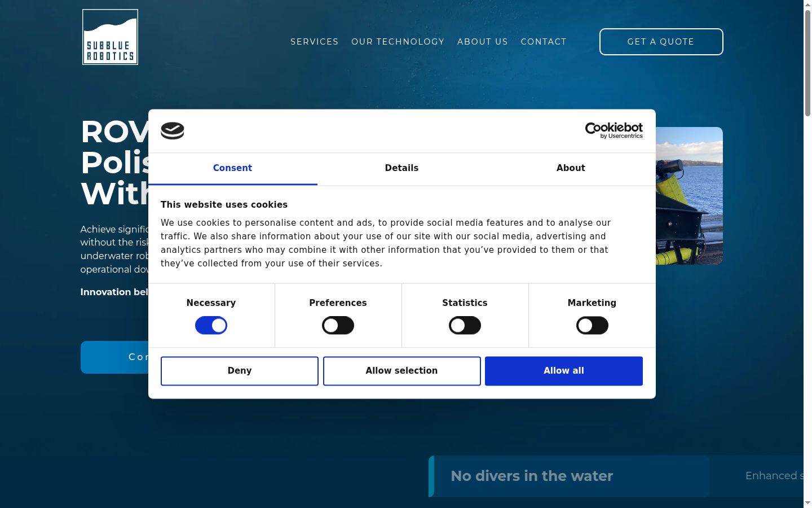Open the Services menu item

(x=314, y=42)
